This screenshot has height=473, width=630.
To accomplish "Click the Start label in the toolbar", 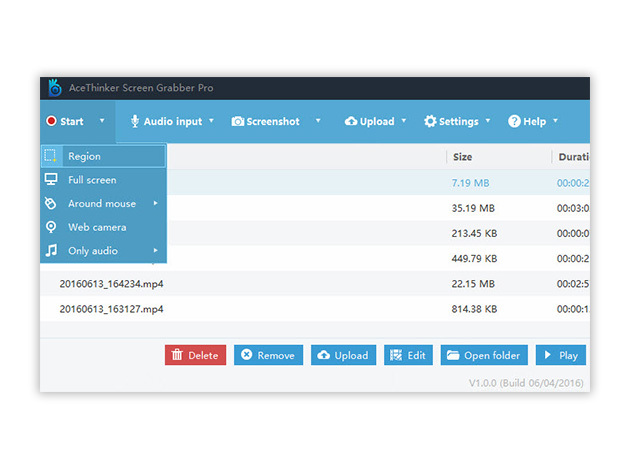I will coord(72,121).
